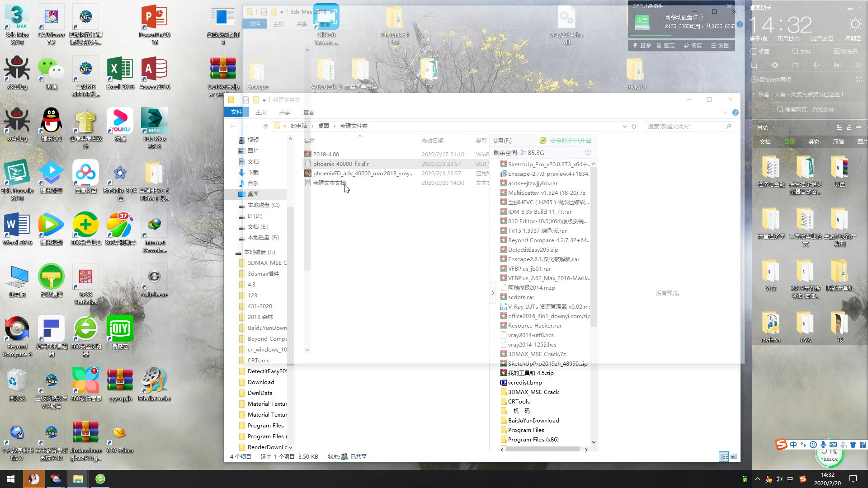868x488 pixels.
Task: Open the calculator icon in 桌面助手
Action: point(837,66)
